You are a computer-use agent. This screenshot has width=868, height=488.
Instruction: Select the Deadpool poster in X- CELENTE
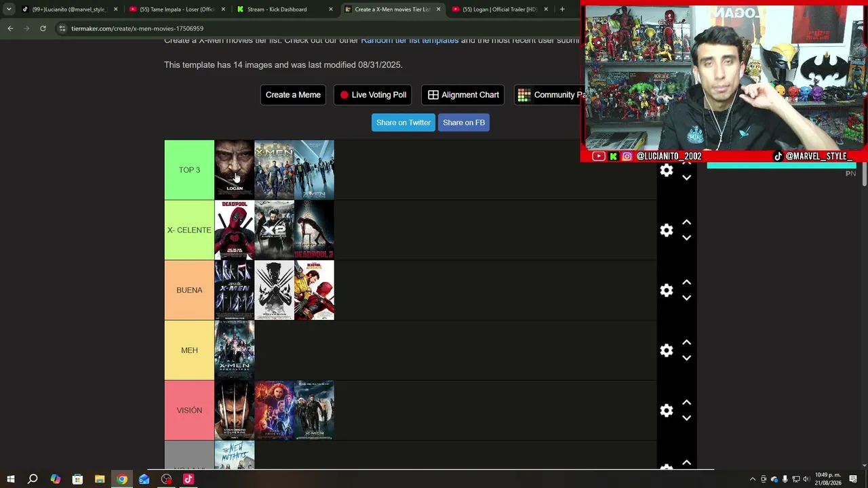[235, 230]
